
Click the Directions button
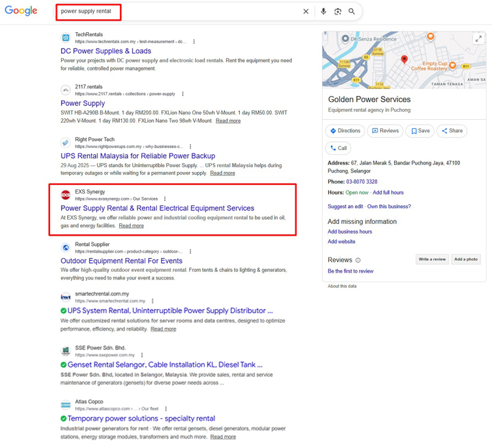tap(345, 131)
